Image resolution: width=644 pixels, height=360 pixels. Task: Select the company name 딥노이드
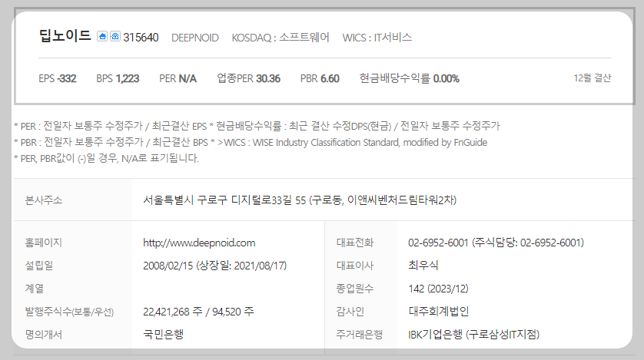point(65,35)
